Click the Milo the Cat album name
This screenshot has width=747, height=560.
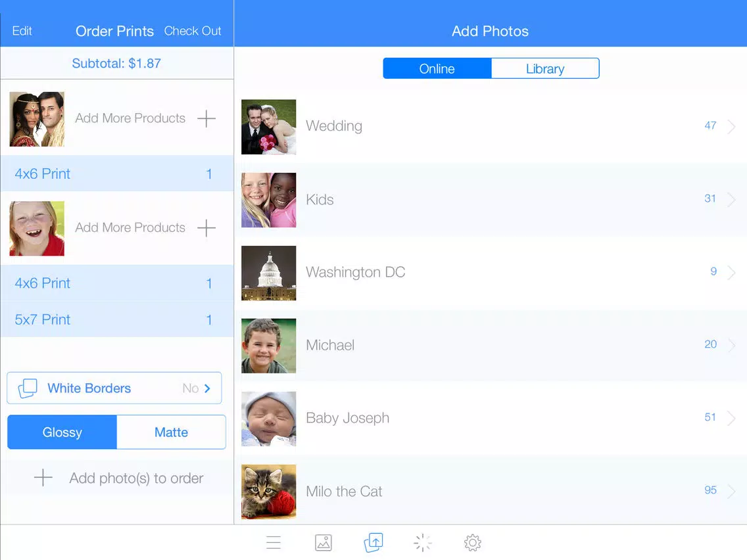tap(344, 491)
